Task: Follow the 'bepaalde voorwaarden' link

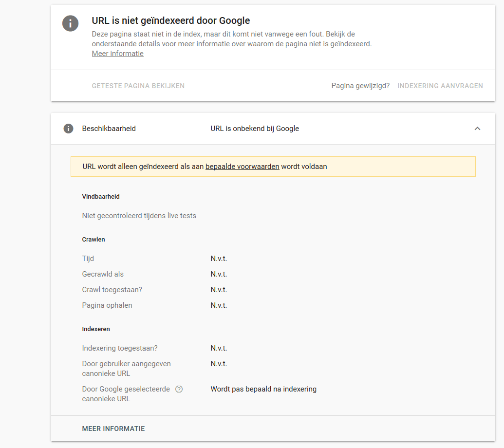Action: [242, 167]
